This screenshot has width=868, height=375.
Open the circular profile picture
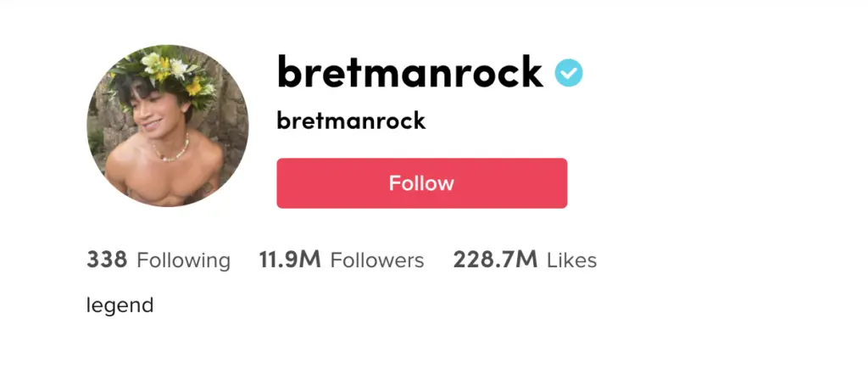tap(168, 126)
